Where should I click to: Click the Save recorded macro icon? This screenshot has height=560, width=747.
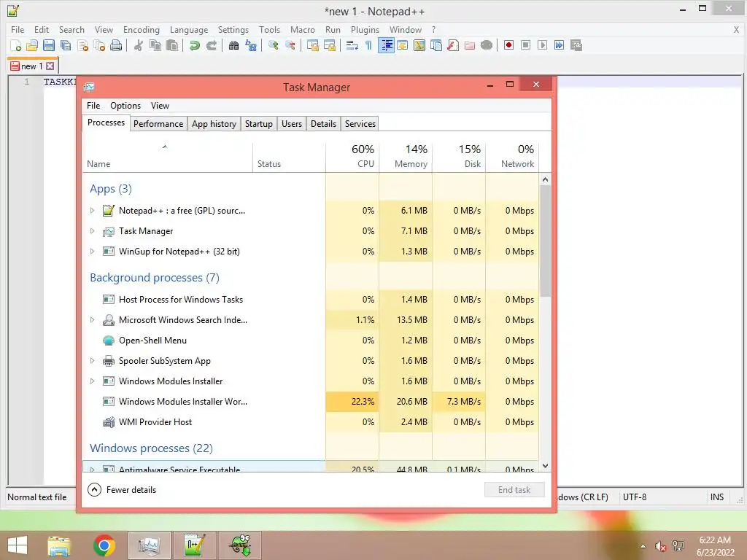576,46
